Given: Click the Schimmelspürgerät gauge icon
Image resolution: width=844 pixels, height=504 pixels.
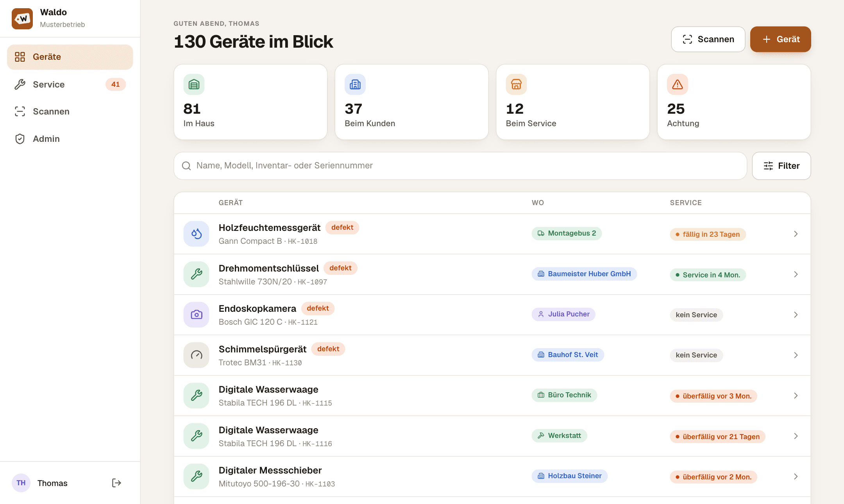Looking at the screenshot, I should tap(196, 355).
